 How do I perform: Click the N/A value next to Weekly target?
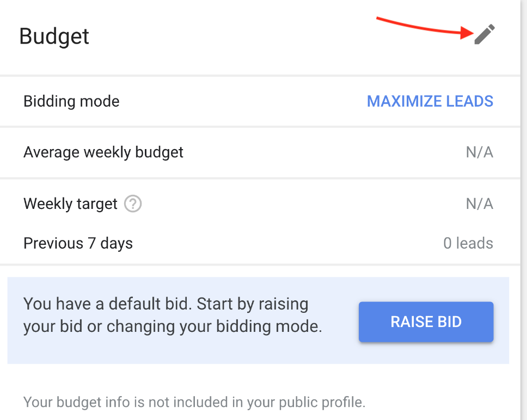click(x=480, y=204)
